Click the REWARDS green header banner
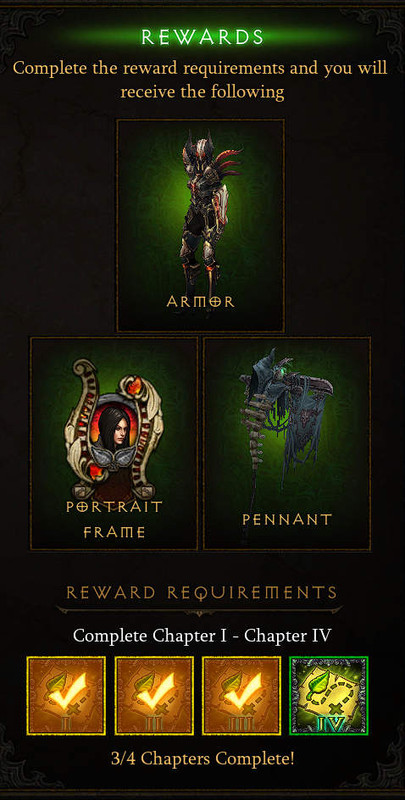Image resolution: width=405 pixels, height=800 pixels. coord(202,37)
